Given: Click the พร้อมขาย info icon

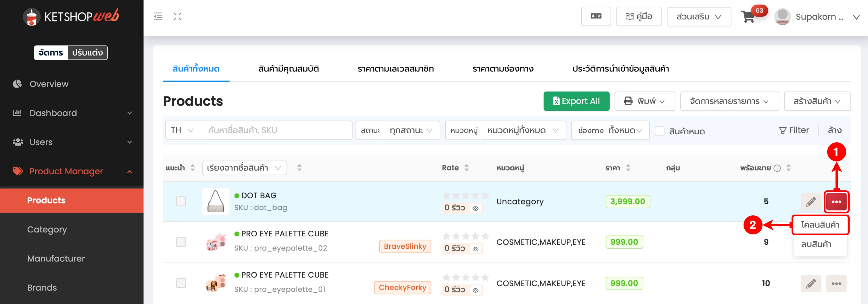Looking at the screenshot, I should [777, 168].
